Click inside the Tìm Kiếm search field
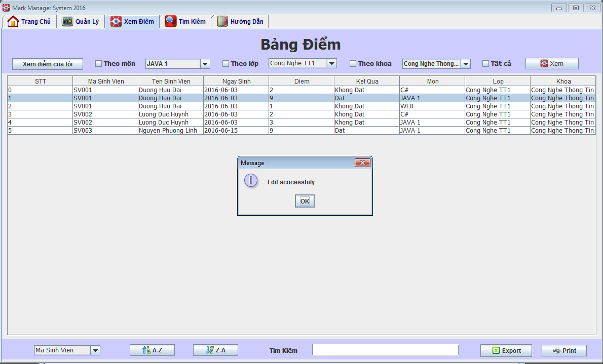603x364 pixels. click(x=385, y=350)
